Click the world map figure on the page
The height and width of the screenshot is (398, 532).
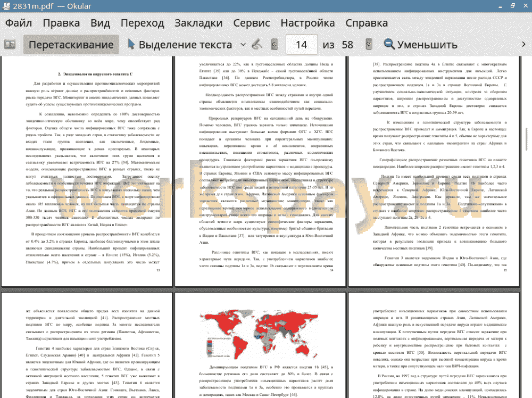click(260, 335)
